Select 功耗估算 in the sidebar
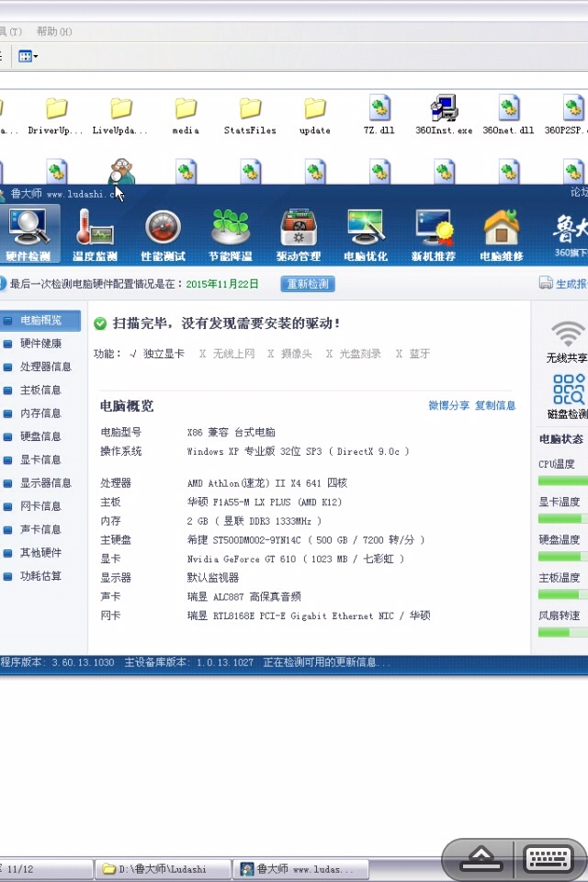This screenshot has width=588, height=882. click(40, 576)
